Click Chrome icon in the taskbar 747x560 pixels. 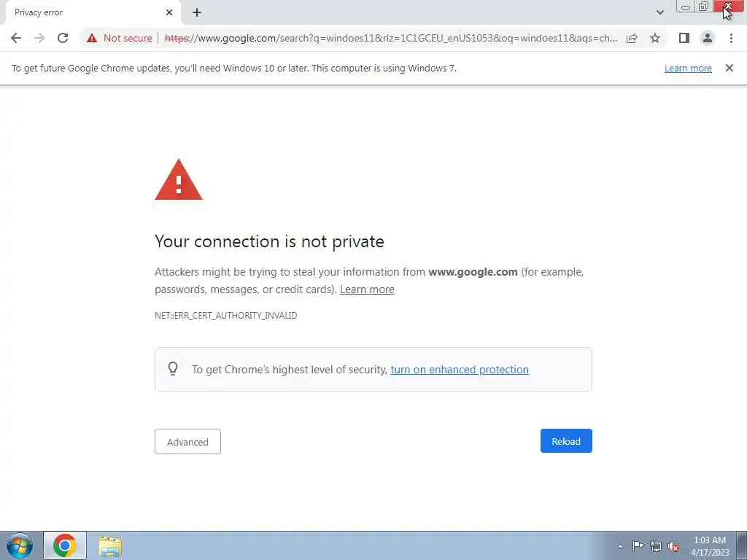pos(65,545)
